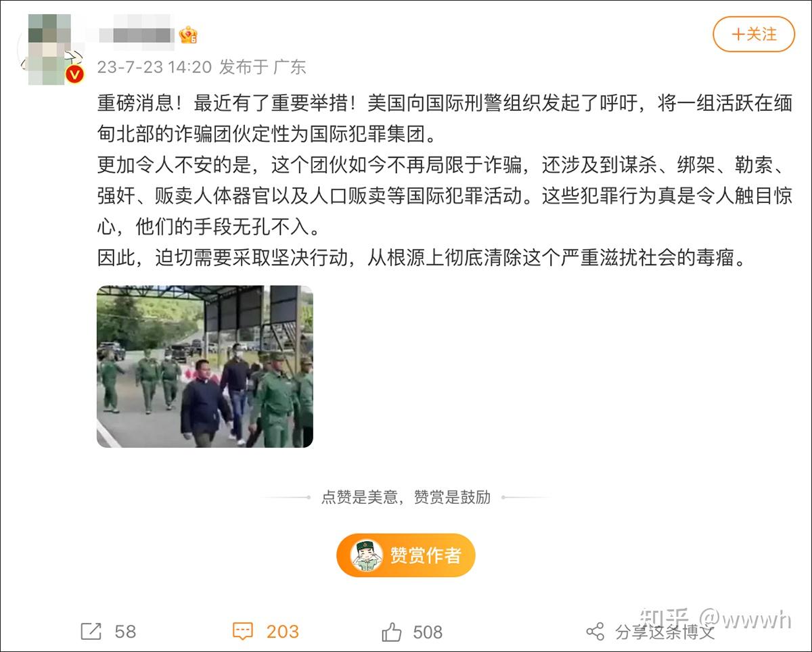Open the 分享这条博文 share link
This screenshot has height=652, width=812.
point(664,632)
